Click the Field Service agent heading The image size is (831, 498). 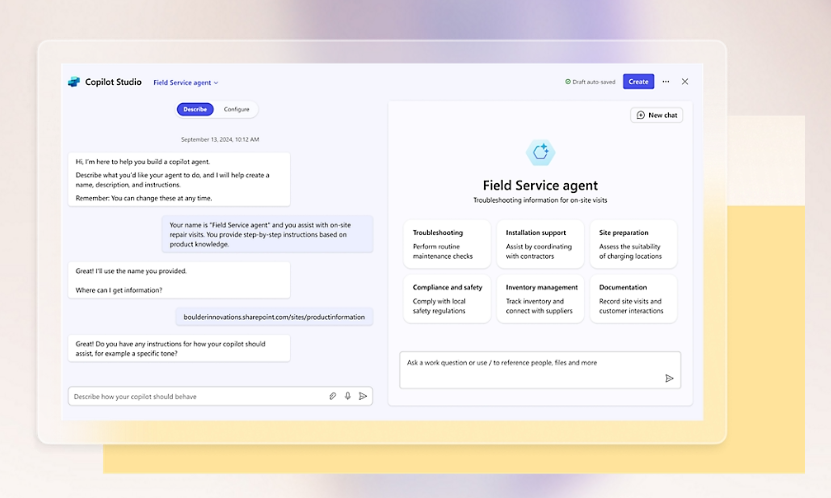pos(540,185)
